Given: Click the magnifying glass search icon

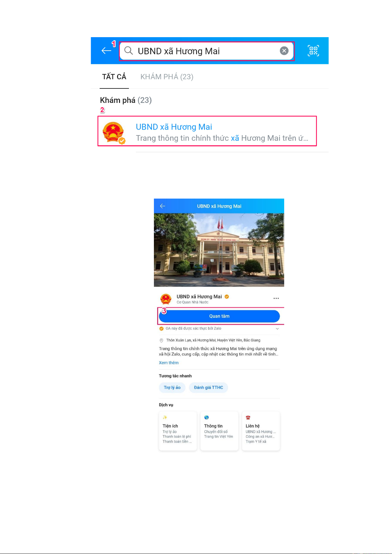Looking at the screenshot, I should pos(129,51).
